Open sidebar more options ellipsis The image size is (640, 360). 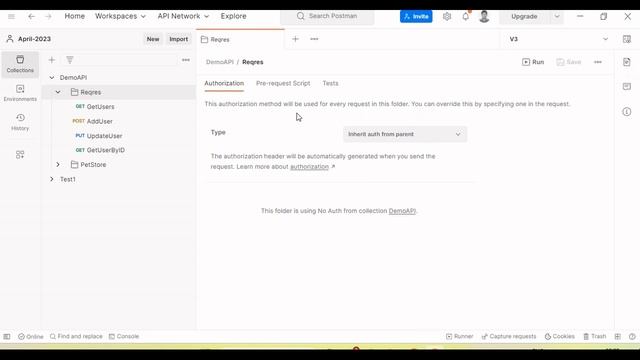click(x=186, y=60)
